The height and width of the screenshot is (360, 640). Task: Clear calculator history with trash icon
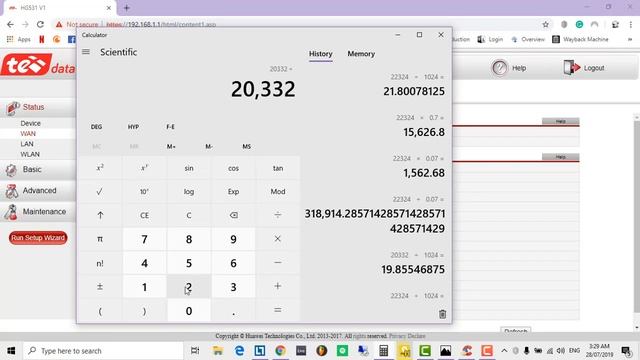coord(442,314)
